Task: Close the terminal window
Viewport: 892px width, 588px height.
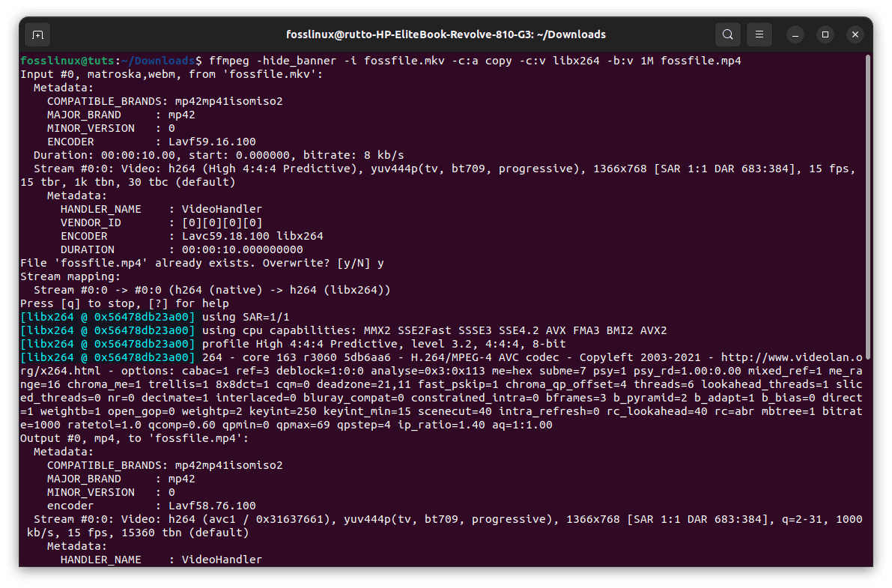Action: pos(855,34)
